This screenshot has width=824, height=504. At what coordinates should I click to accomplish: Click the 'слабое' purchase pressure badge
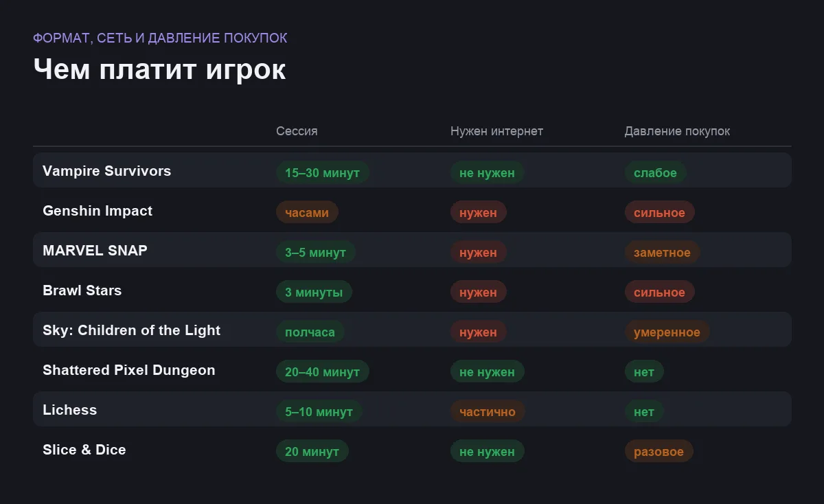pos(656,172)
